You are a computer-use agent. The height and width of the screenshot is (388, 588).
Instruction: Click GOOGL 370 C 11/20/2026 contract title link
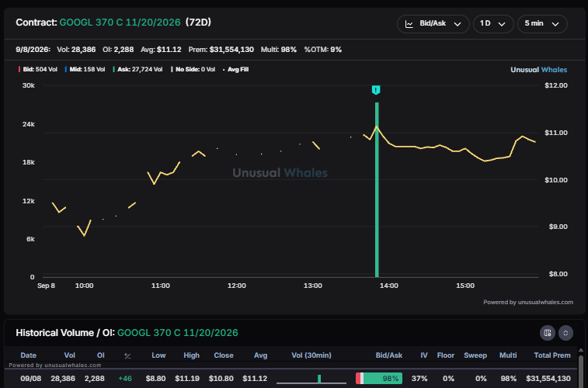(x=120, y=23)
